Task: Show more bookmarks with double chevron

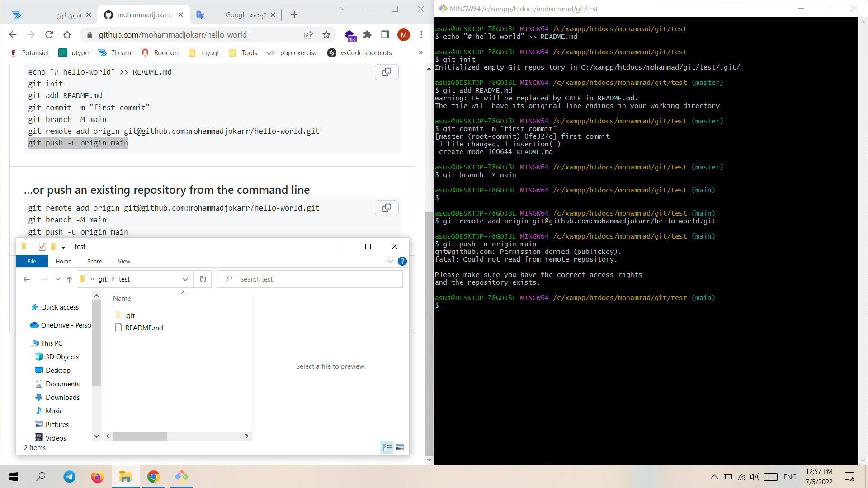Action: [420, 52]
